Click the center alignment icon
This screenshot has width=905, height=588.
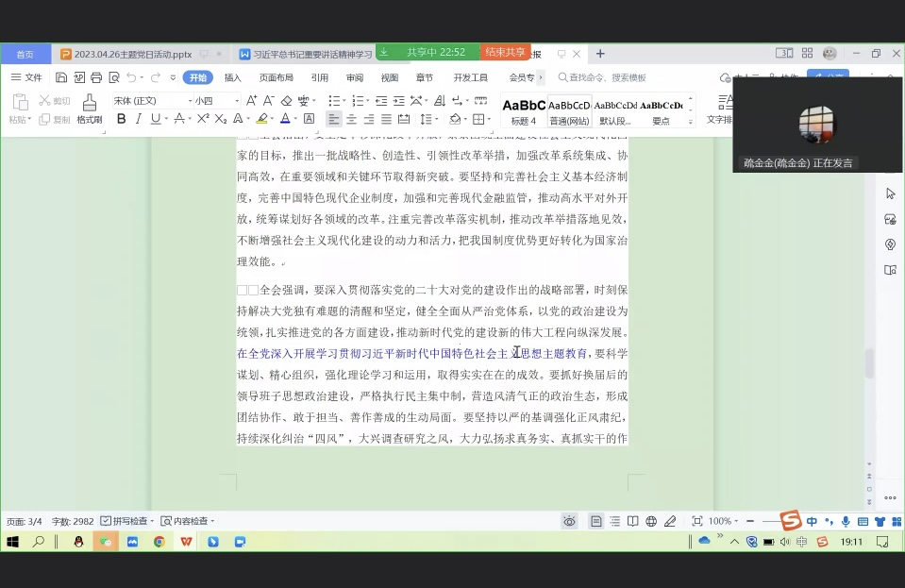(x=351, y=119)
